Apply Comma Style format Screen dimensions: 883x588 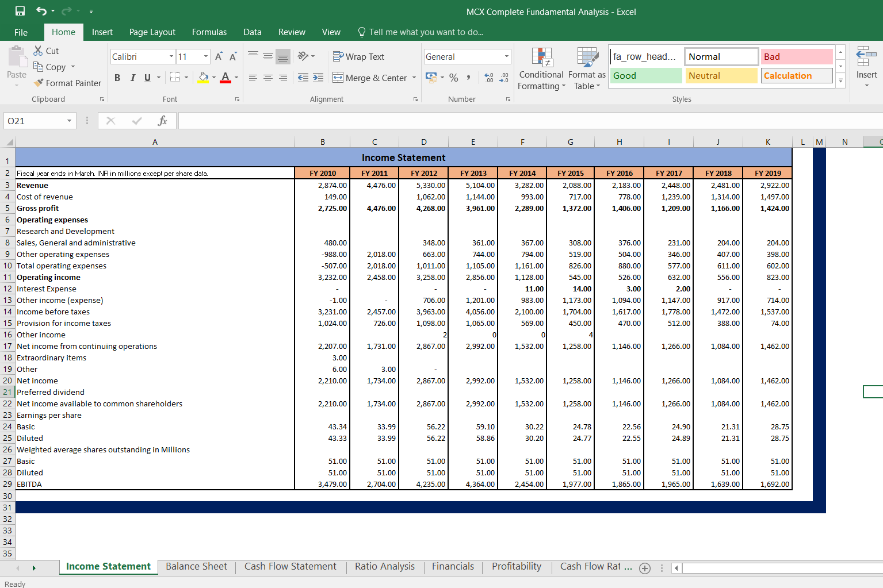(469, 78)
